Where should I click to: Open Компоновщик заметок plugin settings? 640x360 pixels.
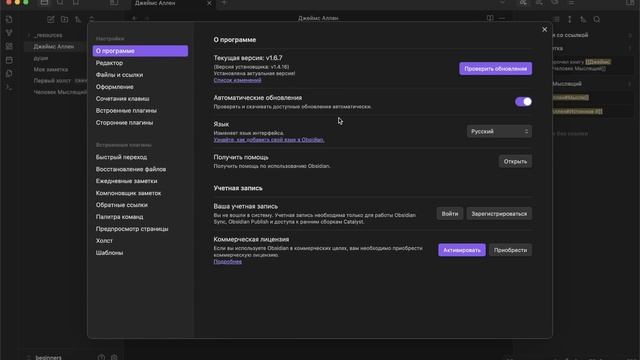140,193
